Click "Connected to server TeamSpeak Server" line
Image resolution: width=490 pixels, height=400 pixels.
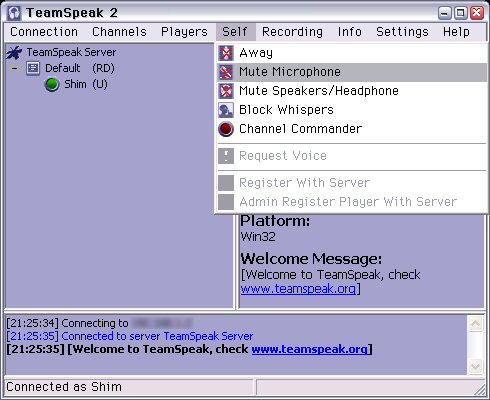(x=130, y=336)
